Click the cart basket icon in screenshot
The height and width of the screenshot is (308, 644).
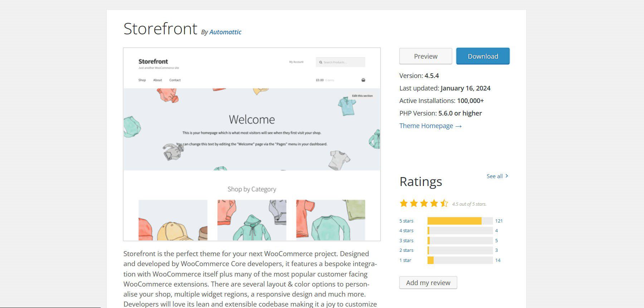[363, 80]
